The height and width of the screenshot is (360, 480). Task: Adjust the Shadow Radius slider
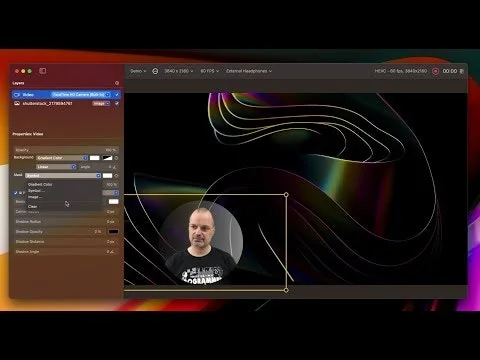66,221
